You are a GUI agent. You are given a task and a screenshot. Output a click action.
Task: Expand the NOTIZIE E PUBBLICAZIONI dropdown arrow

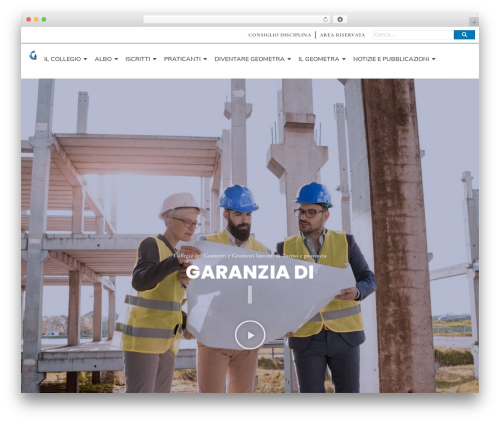[x=434, y=59]
